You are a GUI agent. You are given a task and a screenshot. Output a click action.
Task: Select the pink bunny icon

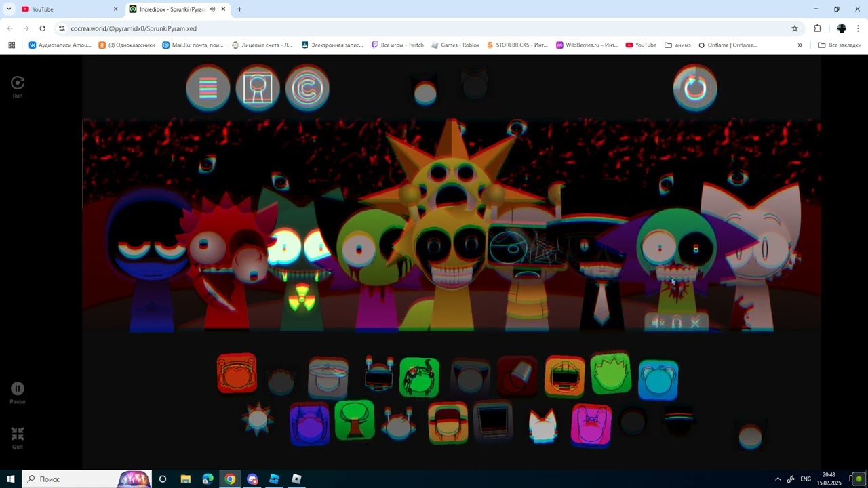pos(591,426)
